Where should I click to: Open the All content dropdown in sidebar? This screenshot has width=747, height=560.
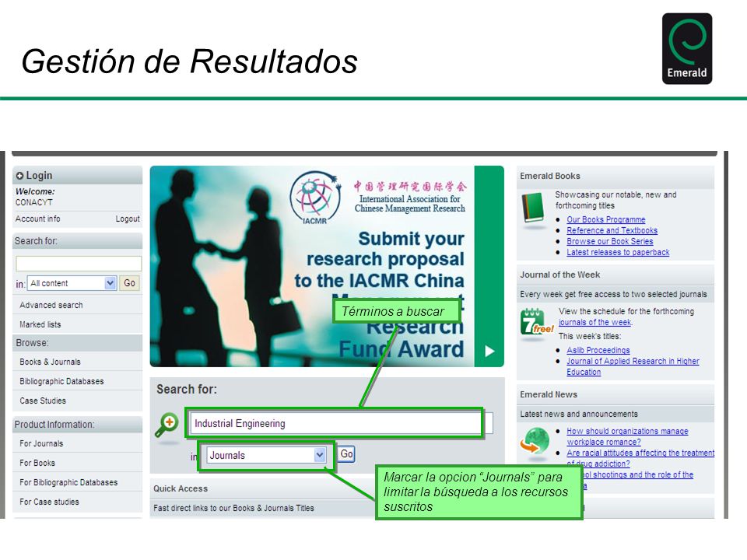(72, 283)
